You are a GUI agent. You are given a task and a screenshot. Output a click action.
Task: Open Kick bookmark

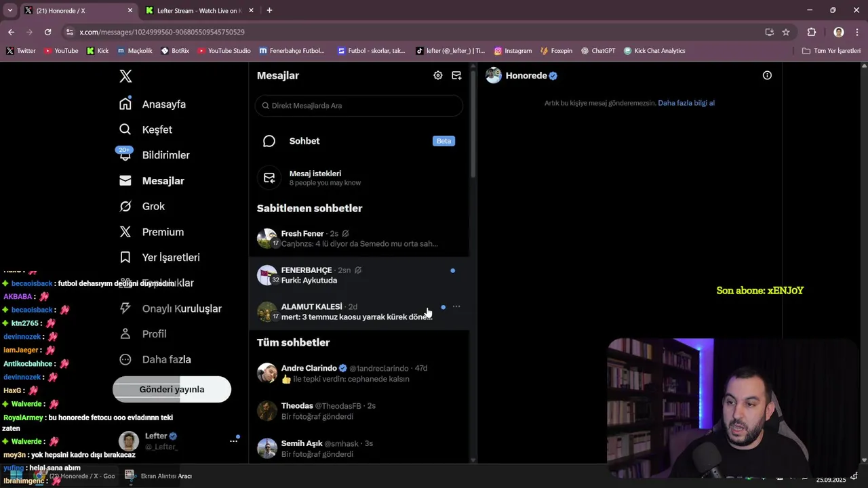98,51
